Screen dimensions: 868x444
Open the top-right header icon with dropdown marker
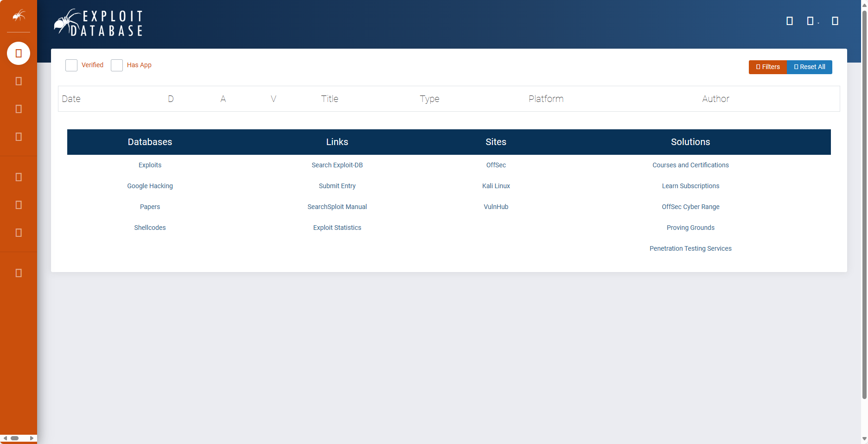tap(812, 21)
